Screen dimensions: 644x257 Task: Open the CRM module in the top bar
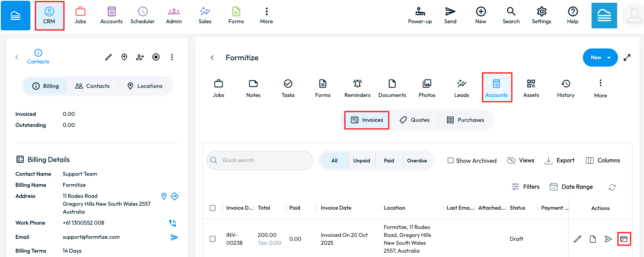[x=49, y=16]
